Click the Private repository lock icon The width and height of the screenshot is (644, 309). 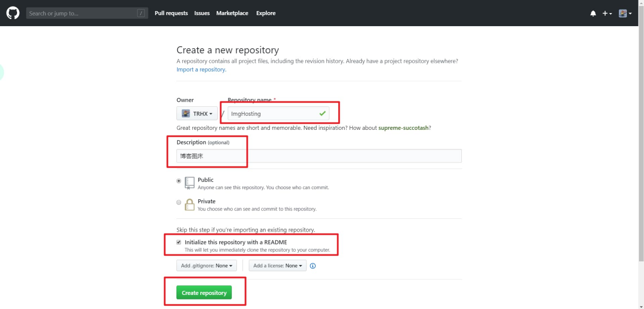point(190,204)
